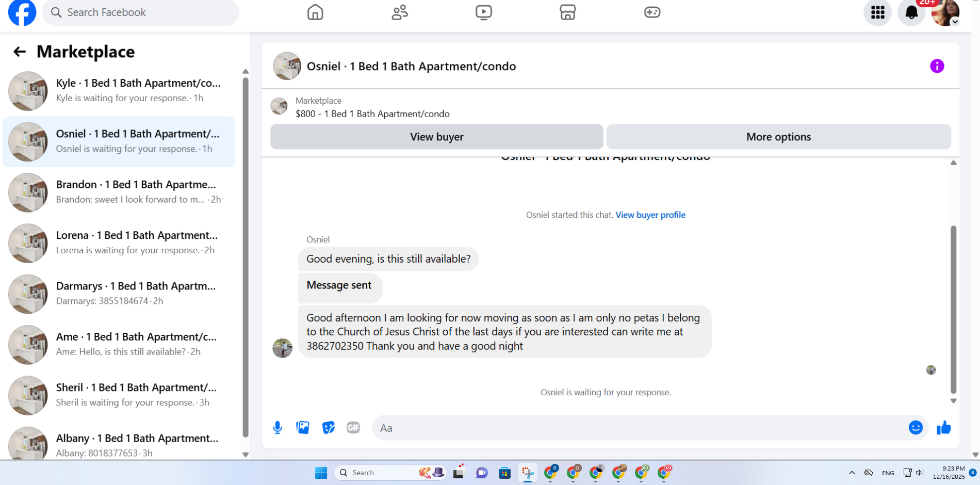Click the conversation list scroll-down arrow
Viewport: 980px width, 485px height.
pos(246,455)
